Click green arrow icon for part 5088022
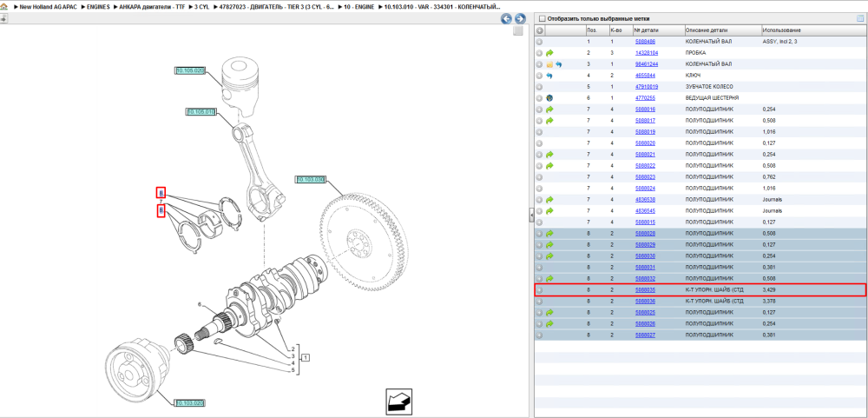Screen dimensions: 868x418 click(x=549, y=166)
